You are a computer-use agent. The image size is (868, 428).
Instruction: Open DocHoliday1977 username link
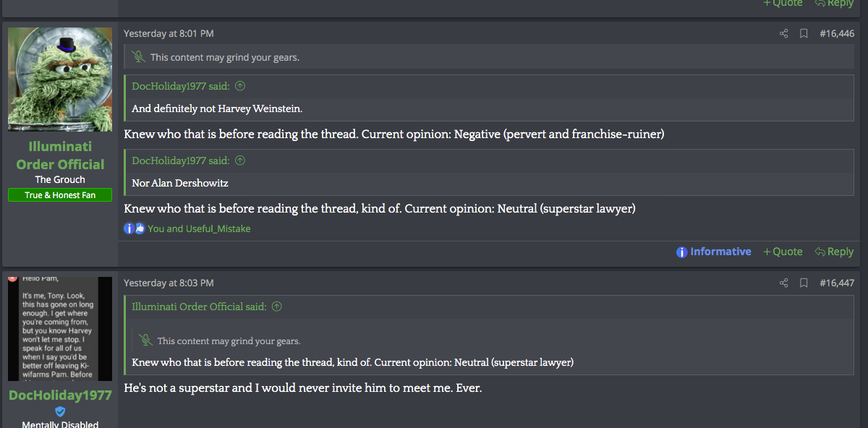60,395
